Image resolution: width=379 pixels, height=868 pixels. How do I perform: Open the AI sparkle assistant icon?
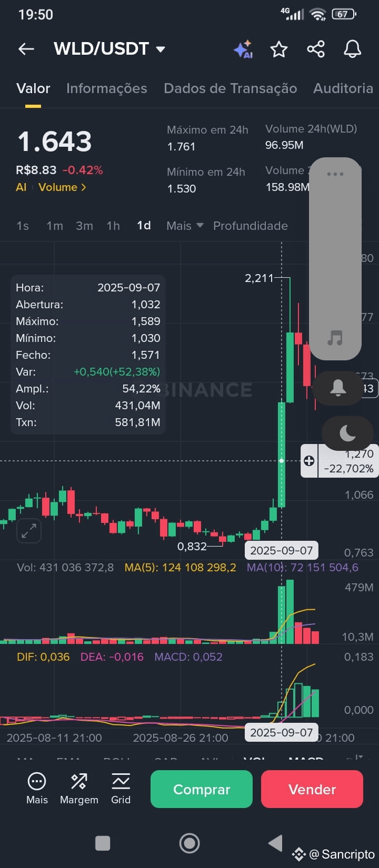tap(243, 49)
